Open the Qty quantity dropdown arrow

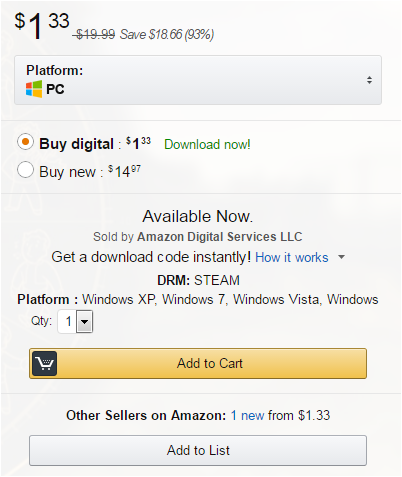tap(85, 322)
